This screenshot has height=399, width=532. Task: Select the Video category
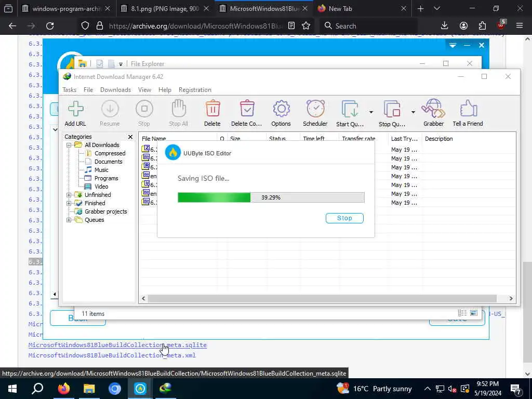pyautogui.click(x=101, y=187)
